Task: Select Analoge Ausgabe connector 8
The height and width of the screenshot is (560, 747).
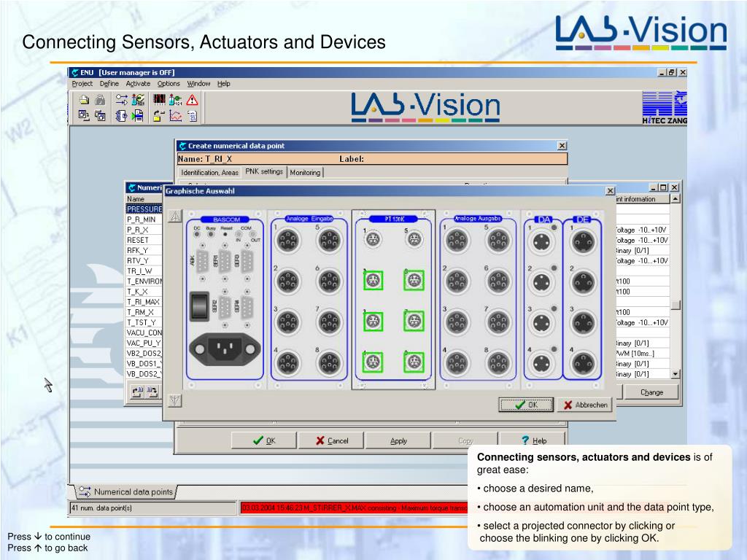Action: (x=498, y=363)
